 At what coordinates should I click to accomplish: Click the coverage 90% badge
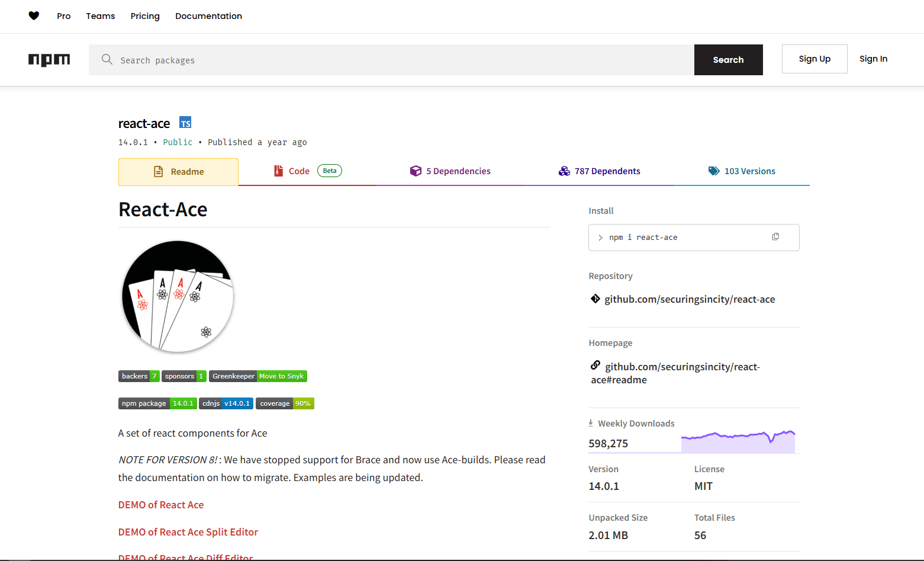tap(285, 403)
